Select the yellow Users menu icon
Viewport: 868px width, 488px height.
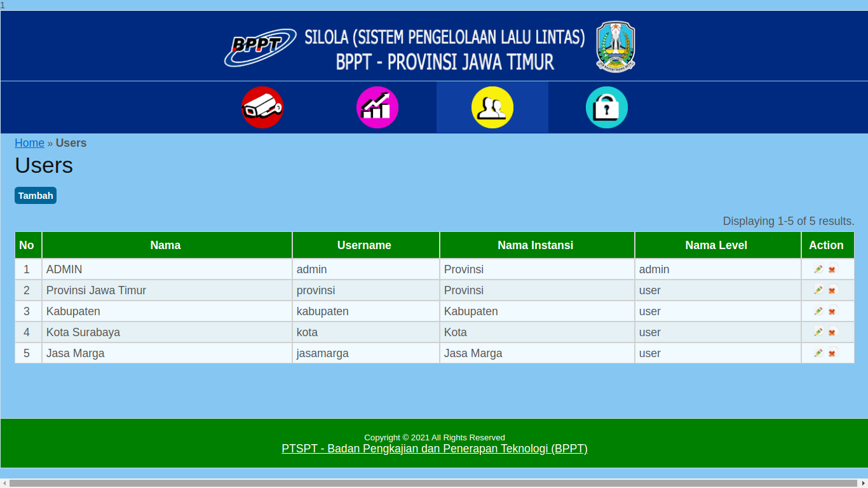492,107
